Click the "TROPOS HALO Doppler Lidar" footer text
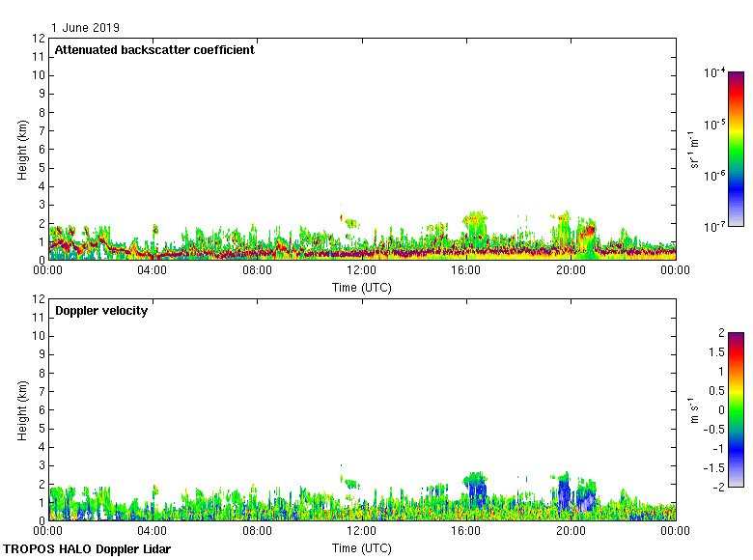 pyautogui.click(x=87, y=549)
